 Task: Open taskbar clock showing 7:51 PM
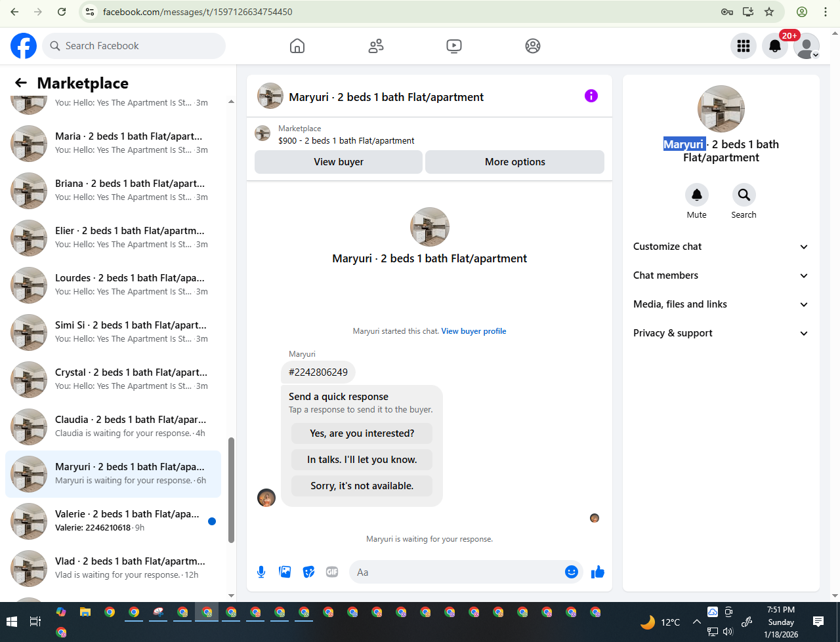click(x=781, y=622)
